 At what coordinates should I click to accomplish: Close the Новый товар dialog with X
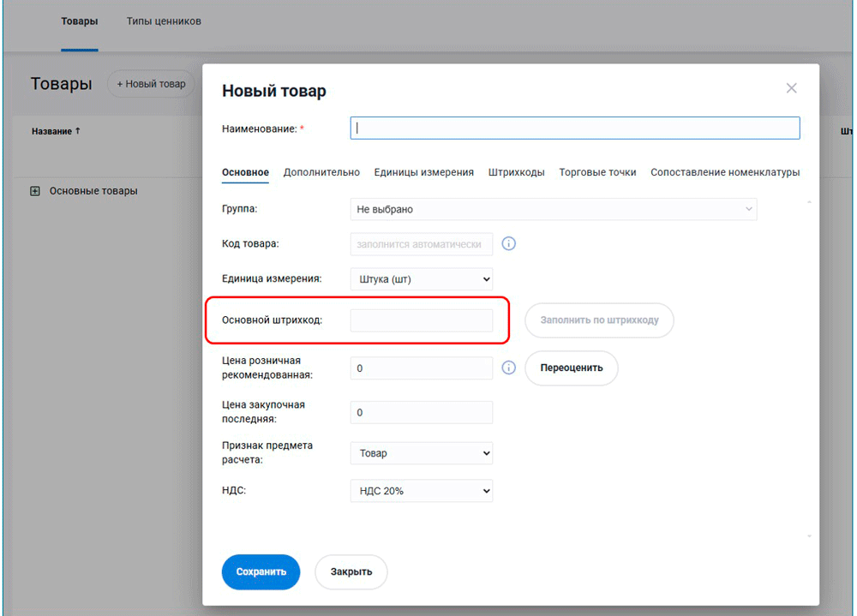791,88
